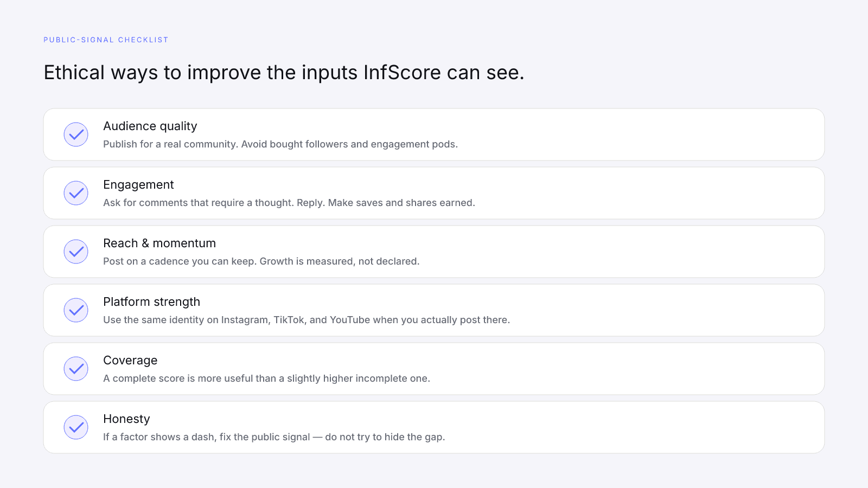Select the PUBLIC-SIGNAL CHECKLIST label
Image resolution: width=868 pixels, height=488 pixels.
pos(106,40)
